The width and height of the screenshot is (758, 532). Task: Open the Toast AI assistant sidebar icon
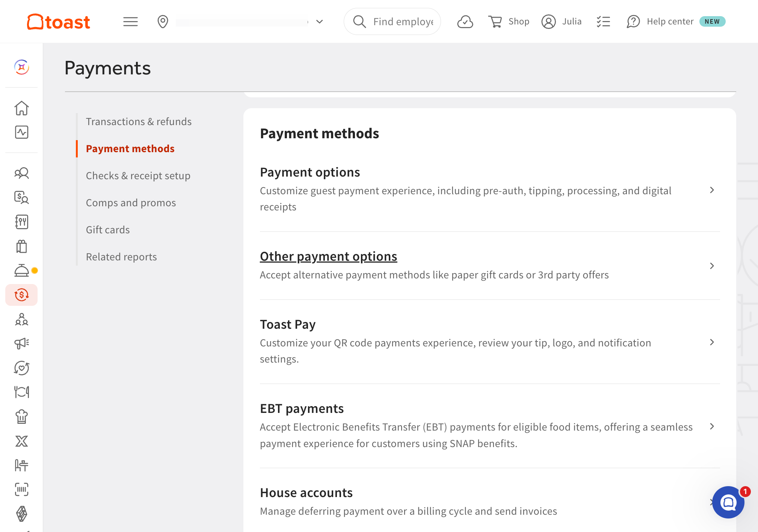[x=22, y=67]
